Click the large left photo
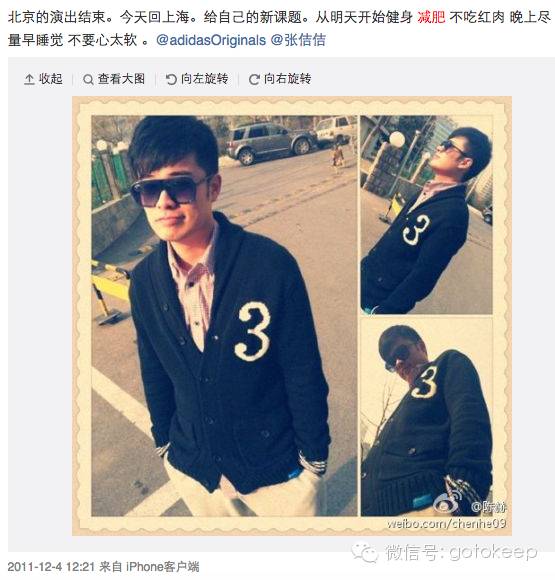 click(x=224, y=316)
